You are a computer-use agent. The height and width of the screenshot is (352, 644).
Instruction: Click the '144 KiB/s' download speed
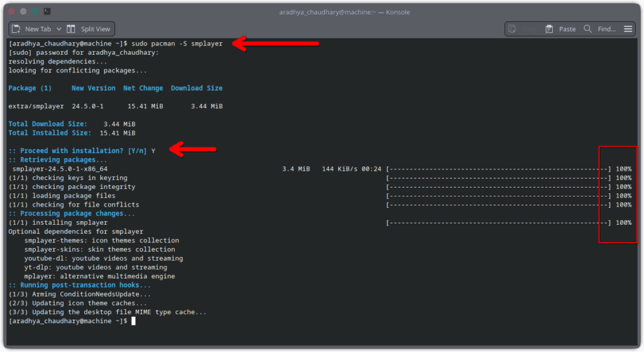pos(340,169)
